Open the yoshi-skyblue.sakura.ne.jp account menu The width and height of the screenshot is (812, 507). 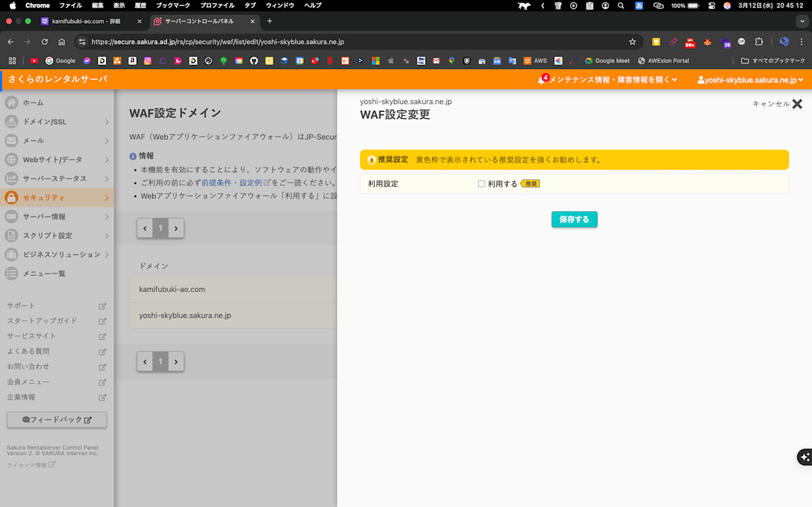click(750, 80)
